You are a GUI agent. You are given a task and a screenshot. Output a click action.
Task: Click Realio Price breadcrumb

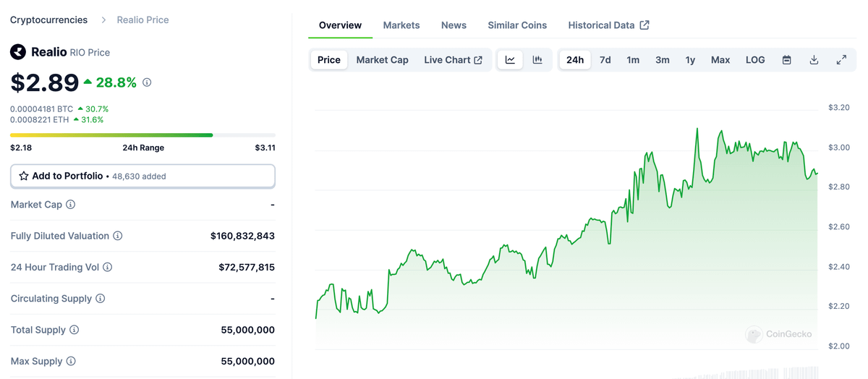coord(143,20)
